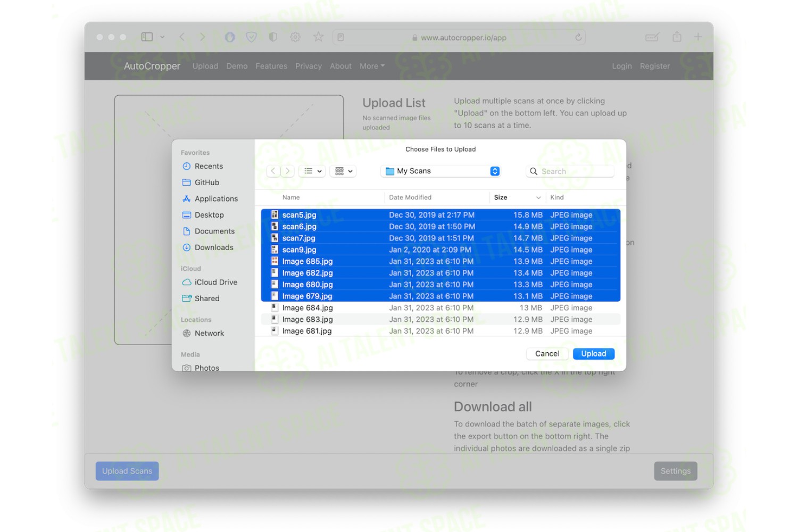Click the Upload Scans button
The height and width of the screenshot is (532, 798).
[x=127, y=471]
